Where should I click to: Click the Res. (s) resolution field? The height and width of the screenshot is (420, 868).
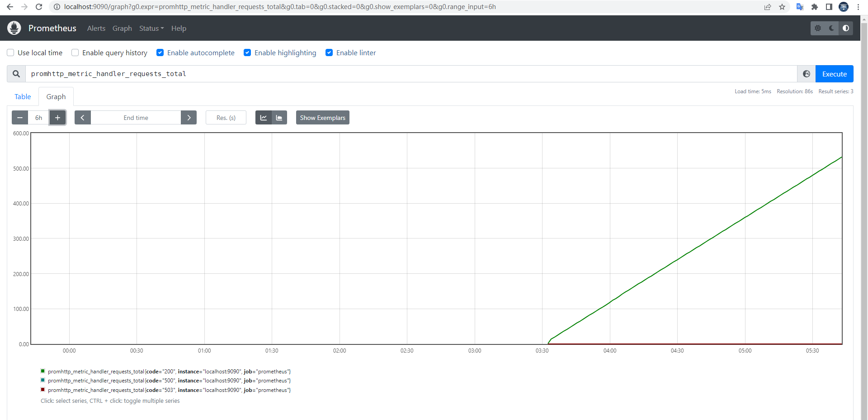pos(226,118)
